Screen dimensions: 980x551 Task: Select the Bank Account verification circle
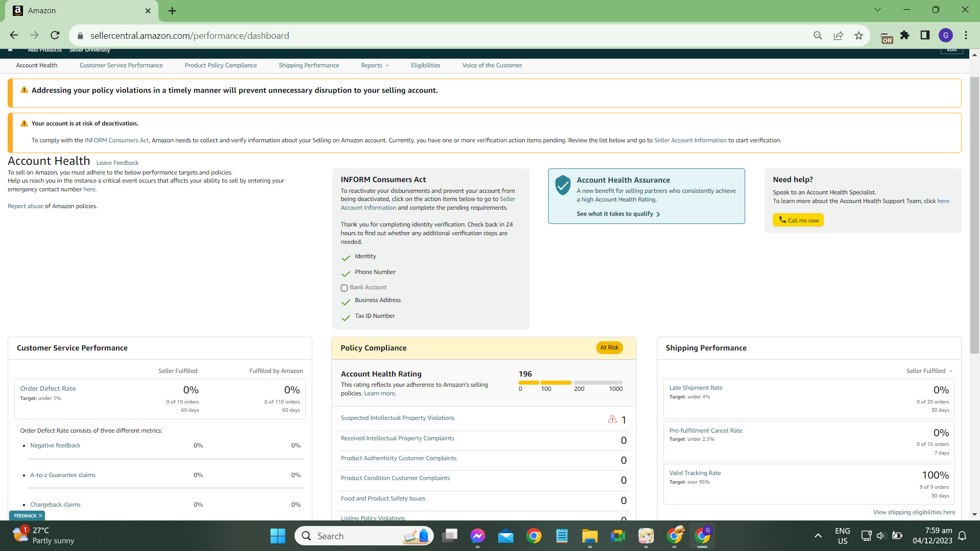pyautogui.click(x=344, y=288)
